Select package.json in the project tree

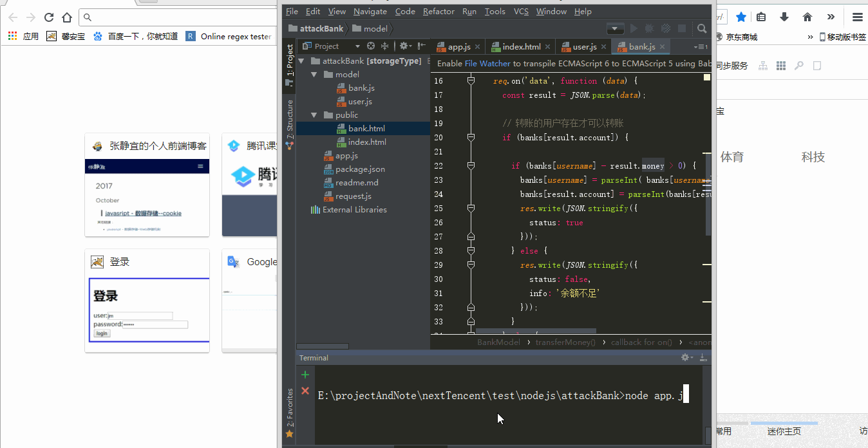[360, 169]
